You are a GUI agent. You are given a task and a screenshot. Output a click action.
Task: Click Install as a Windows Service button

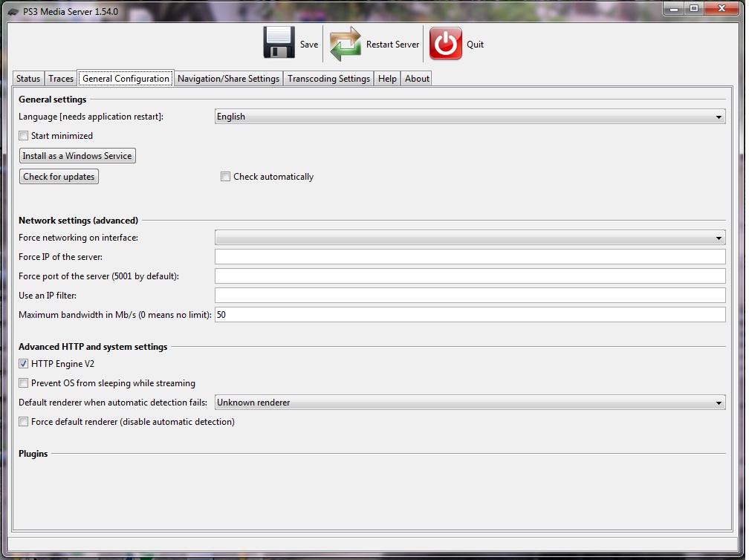pyautogui.click(x=77, y=156)
